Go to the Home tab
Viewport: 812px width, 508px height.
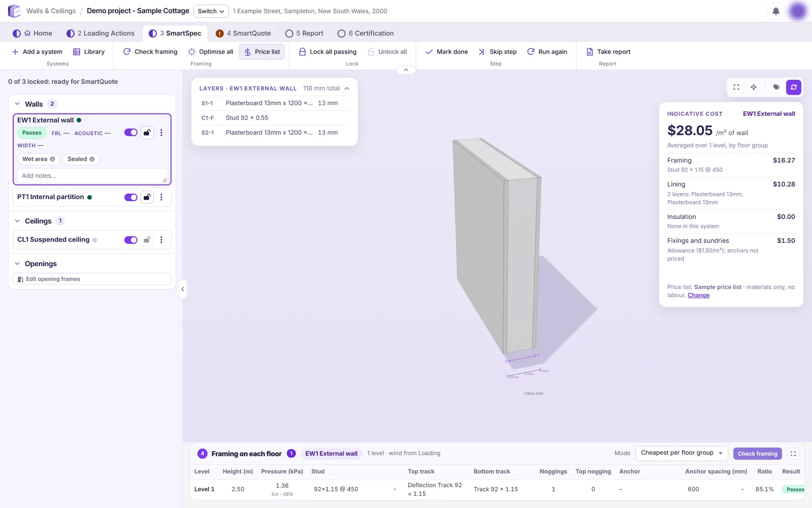click(x=32, y=34)
